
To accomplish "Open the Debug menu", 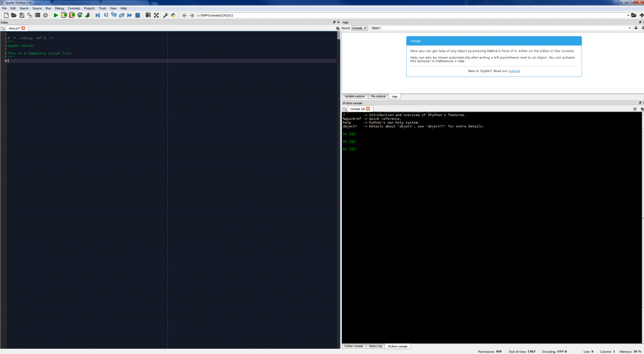I will 59,9.
